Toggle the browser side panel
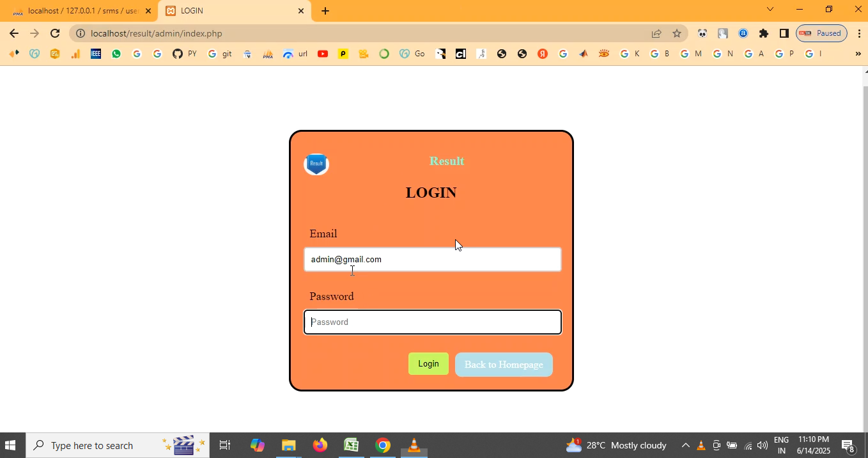The width and height of the screenshot is (868, 458). click(x=784, y=33)
